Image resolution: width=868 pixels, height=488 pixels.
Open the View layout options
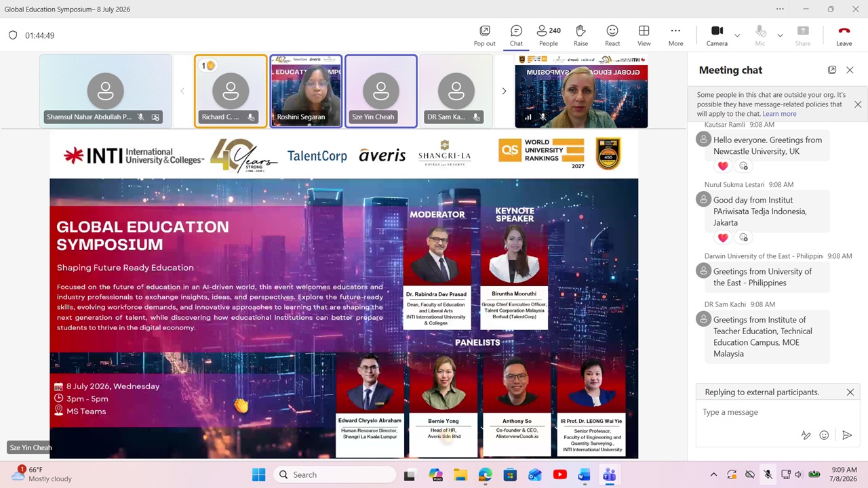[644, 35]
